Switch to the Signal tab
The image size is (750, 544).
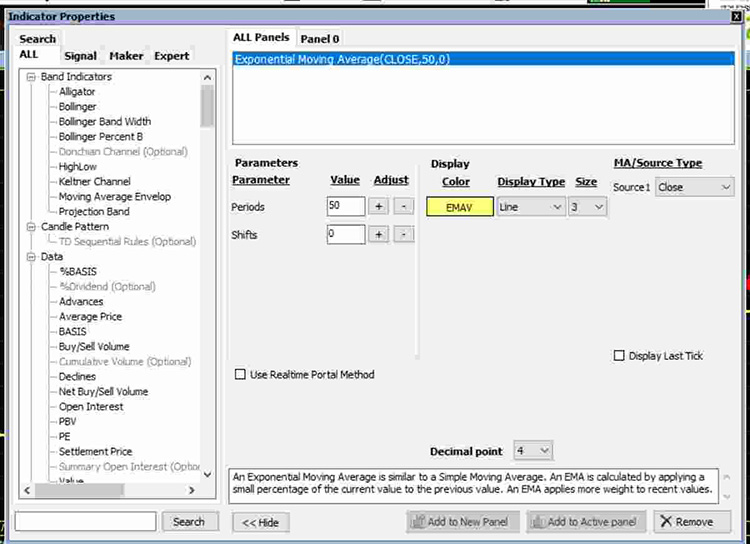tap(80, 56)
